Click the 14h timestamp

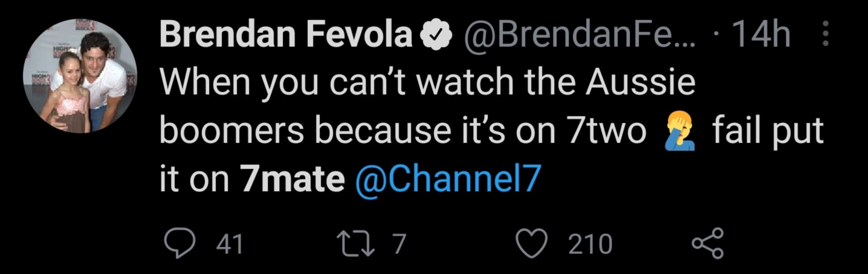click(761, 34)
